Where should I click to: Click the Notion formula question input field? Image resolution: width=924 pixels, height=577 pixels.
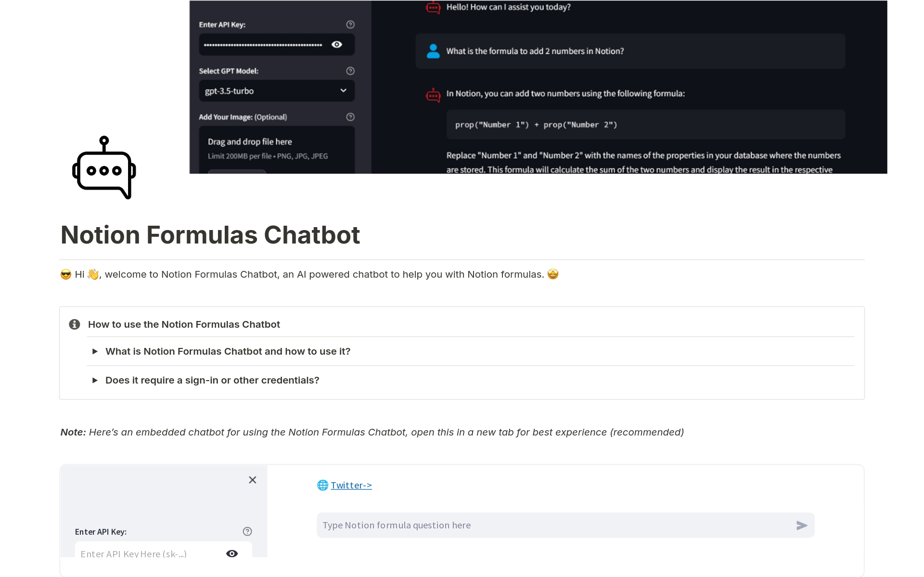pos(553,526)
